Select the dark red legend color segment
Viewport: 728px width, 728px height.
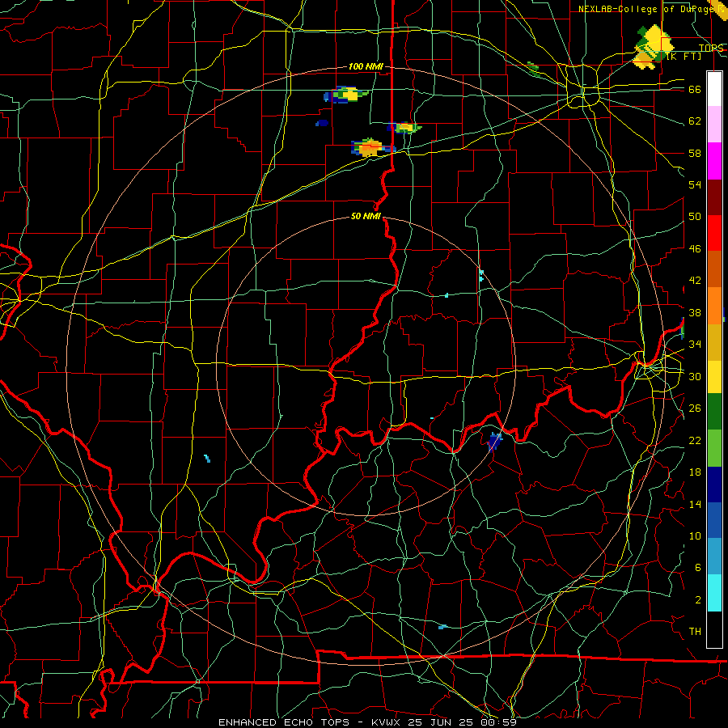(714, 197)
